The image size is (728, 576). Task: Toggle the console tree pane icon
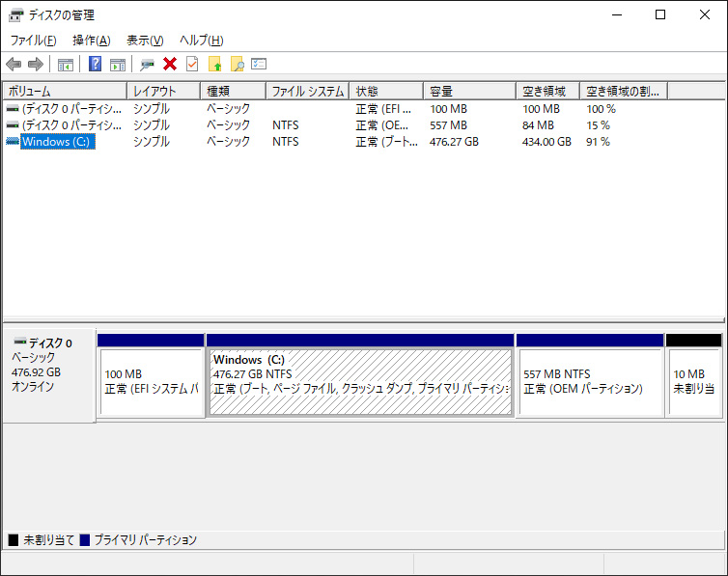click(66, 65)
